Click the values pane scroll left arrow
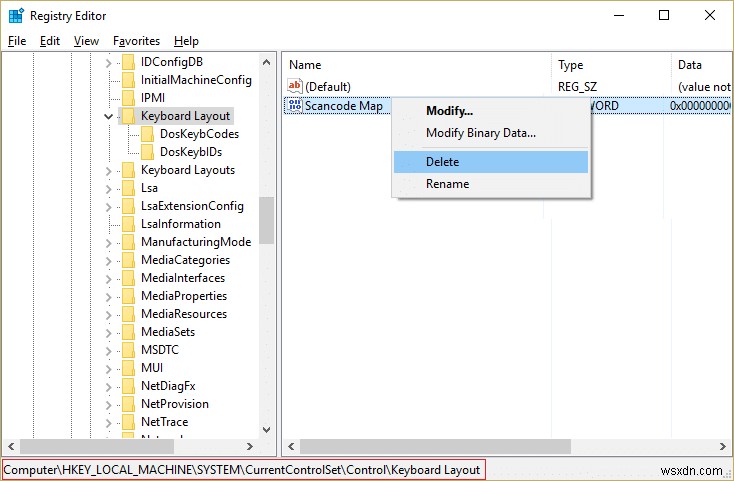The image size is (734, 481). click(x=291, y=446)
